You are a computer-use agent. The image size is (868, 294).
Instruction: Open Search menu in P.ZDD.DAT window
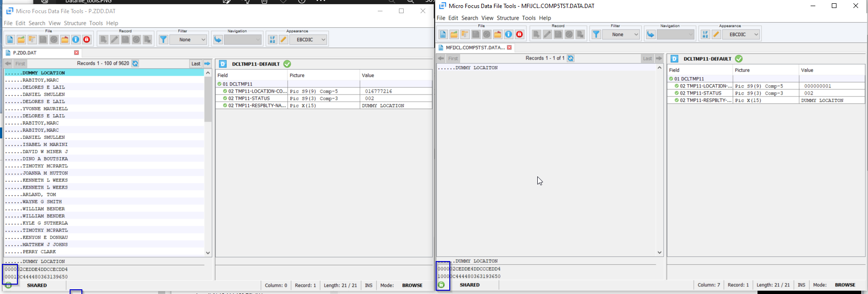[x=37, y=23]
